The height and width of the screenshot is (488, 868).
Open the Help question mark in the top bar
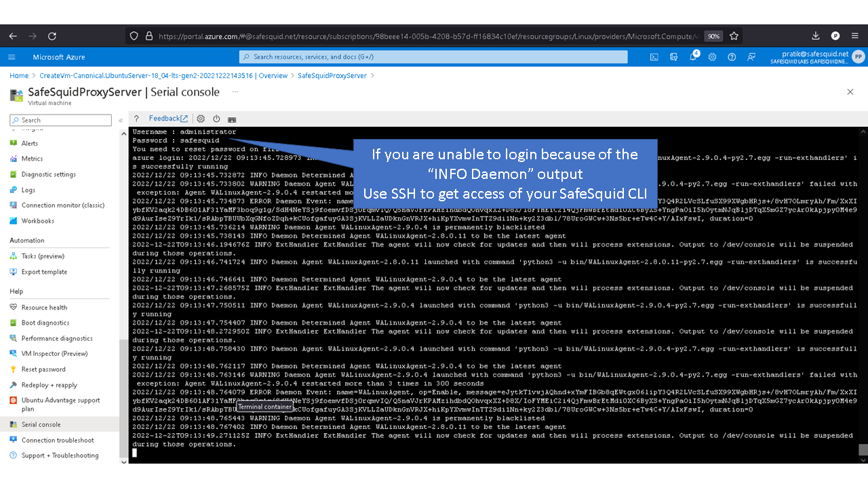[x=732, y=57]
